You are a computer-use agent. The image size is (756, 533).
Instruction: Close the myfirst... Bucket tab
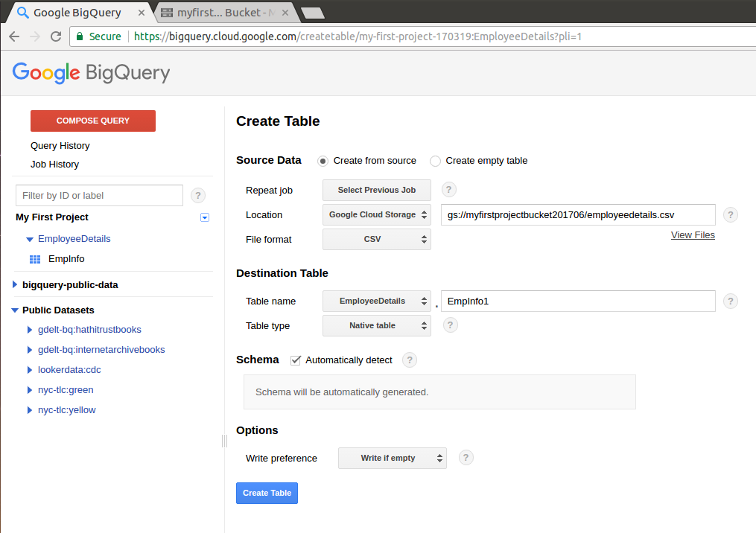click(x=285, y=13)
